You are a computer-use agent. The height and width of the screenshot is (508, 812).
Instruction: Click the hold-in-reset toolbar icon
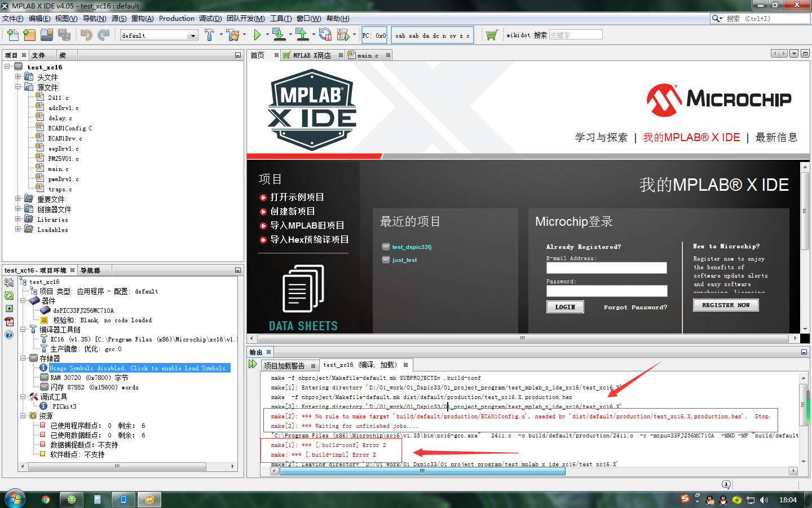coord(325,35)
